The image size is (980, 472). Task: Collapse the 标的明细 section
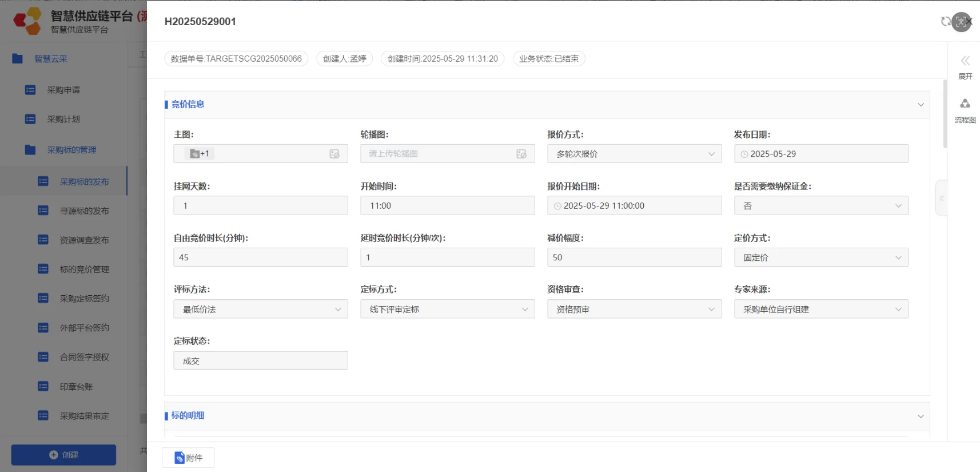[921, 416]
